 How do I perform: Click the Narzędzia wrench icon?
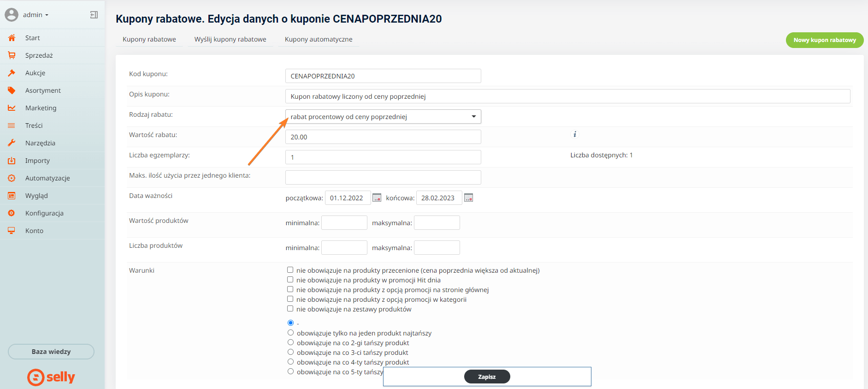(12, 143)
